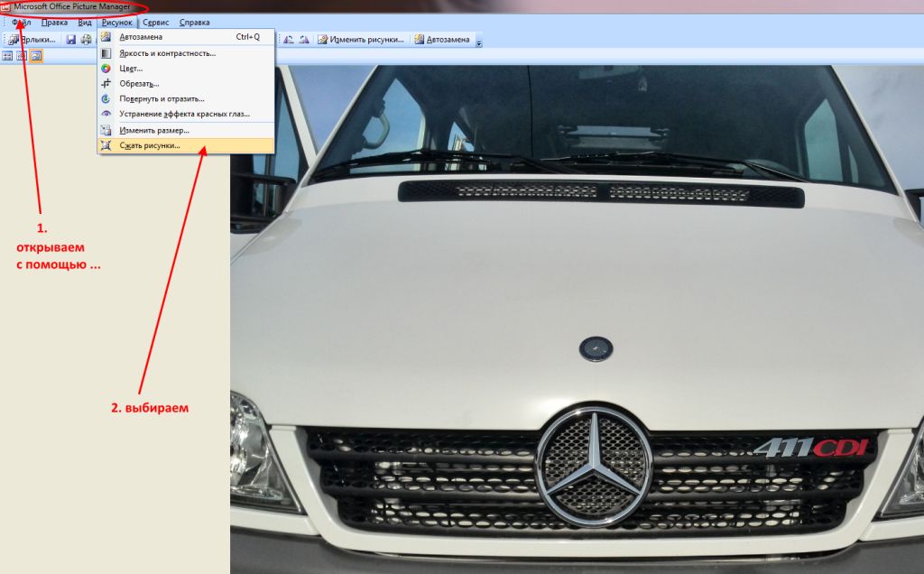924x574 pixels.
Task: Expand the toolbar options arrow after Автозамена
Action: pyautogui.click(x=478, y=41)
